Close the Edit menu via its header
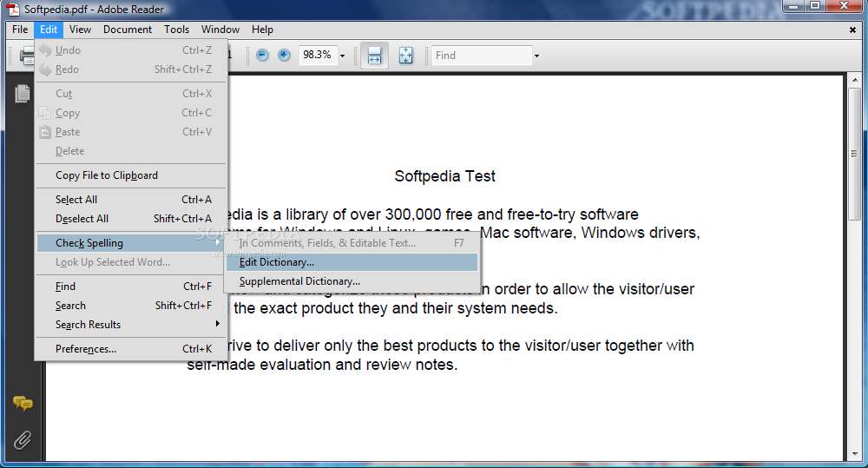The height and width of the screenshot is (468, 868). pyautogui.click(x=49, y=30)
